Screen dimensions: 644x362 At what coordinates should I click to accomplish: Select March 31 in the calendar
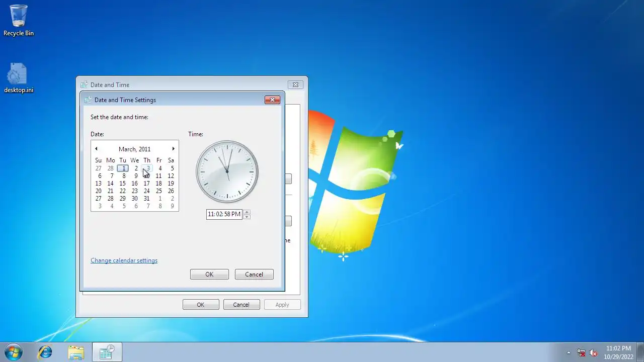click(147, 199)
